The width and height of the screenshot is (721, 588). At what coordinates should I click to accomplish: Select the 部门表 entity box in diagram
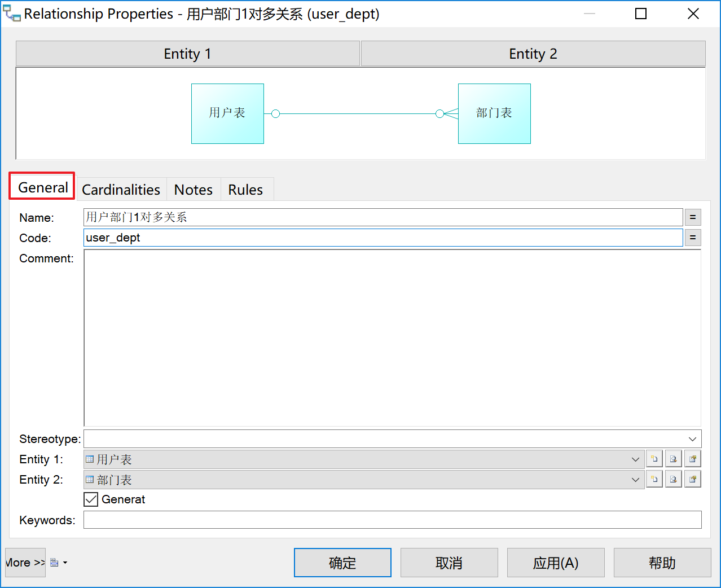point(494,113)
